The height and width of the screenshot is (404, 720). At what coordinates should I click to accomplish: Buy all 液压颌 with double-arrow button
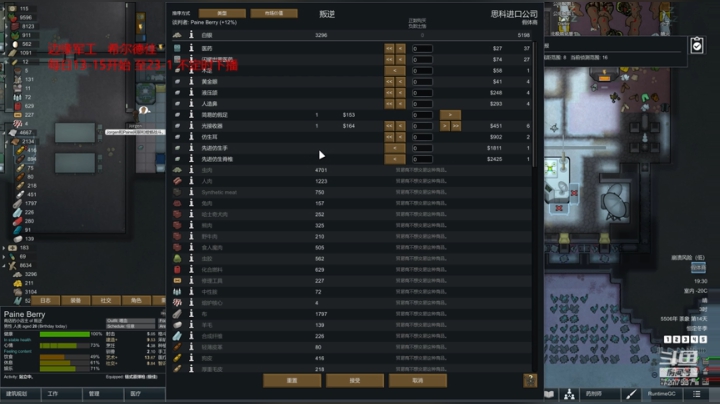coord(389,93)
